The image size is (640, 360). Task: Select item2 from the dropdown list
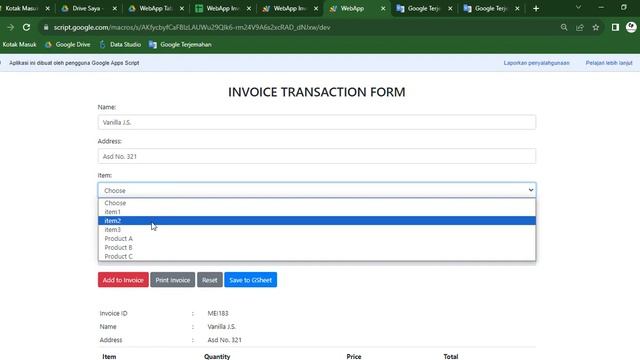point(317,221)
